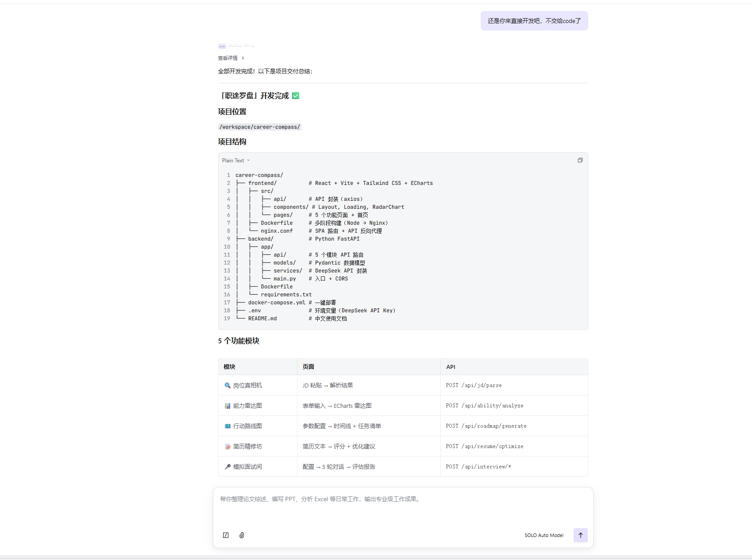Click the slash command icon in input box

(x=226, y=535)
